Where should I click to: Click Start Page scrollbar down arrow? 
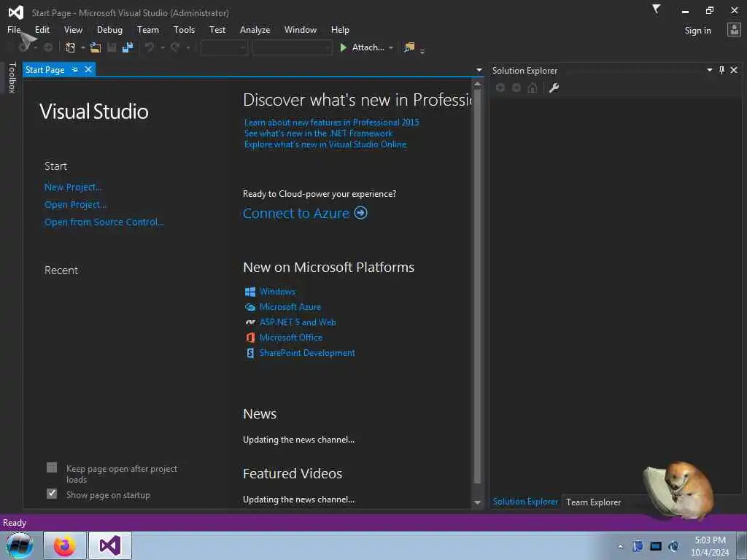pos(477,503)
